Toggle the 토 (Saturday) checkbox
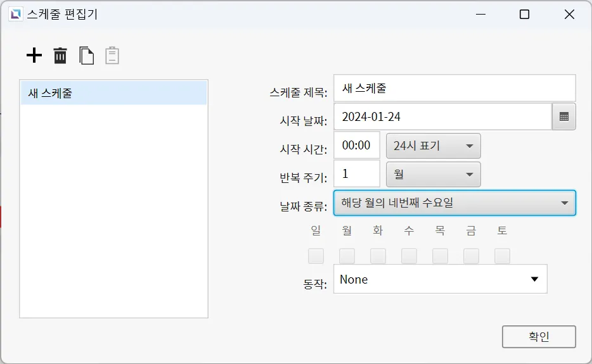This screenshot has width=592, height=364. (x=502, y=256)
